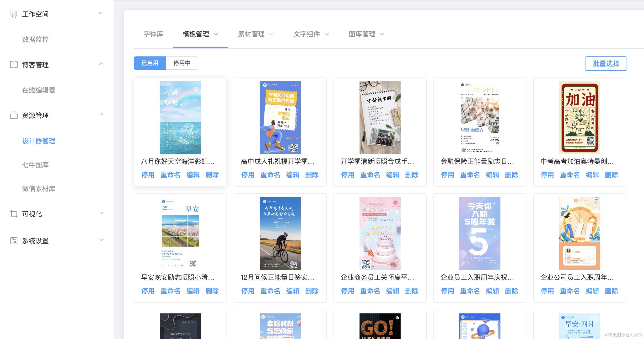This screenshot has width=644, height=339.
Task: Open 设计器管理 in the sidebar
Action: (x=38, y=141)
